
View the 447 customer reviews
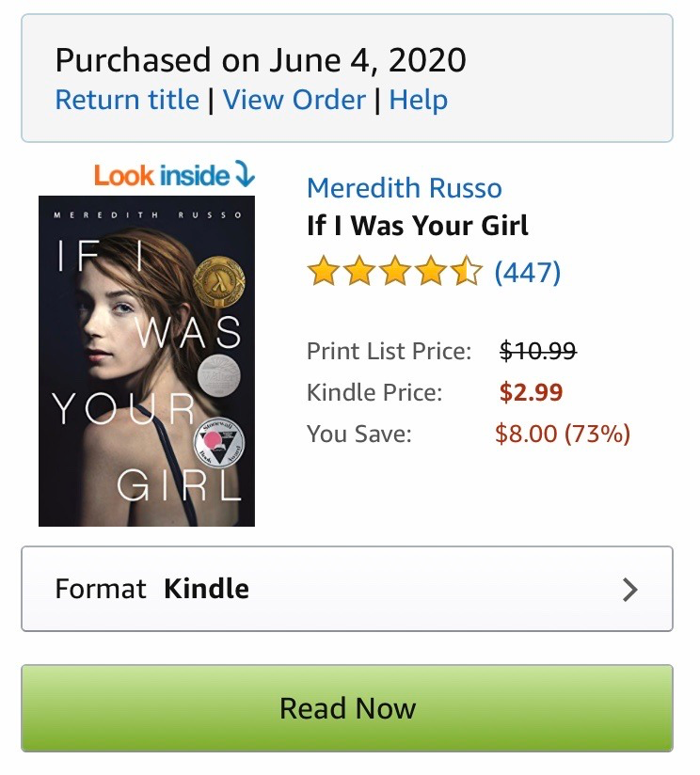pyautogui.click(x=528, y=273)
